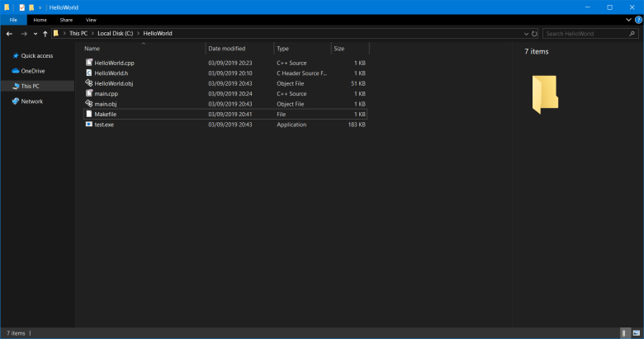Click the 51 KB size of HelloWorld.obj
Screen dimensions: 644x339
click(x=358, y=83)
